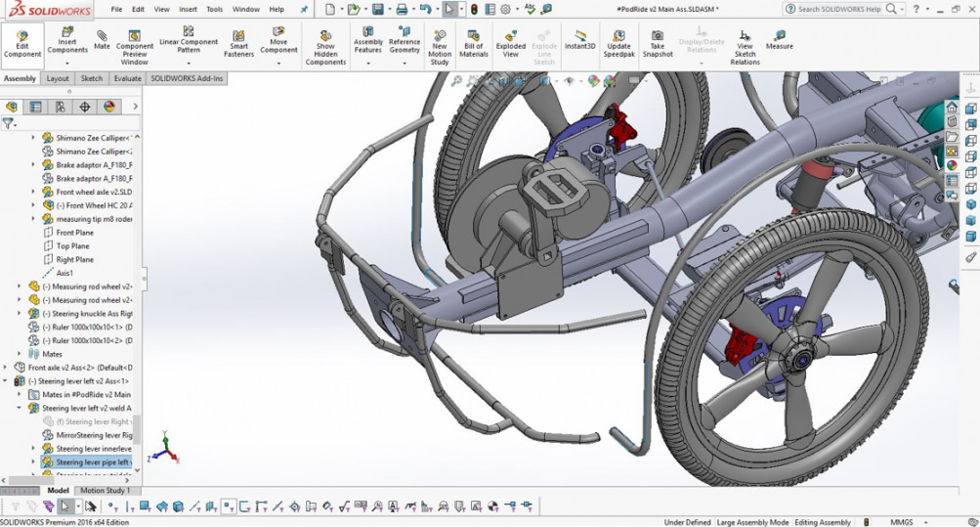Switch to Motion Study 1 tab
This screenshot has width=980, height=527.
pos(105,491)
